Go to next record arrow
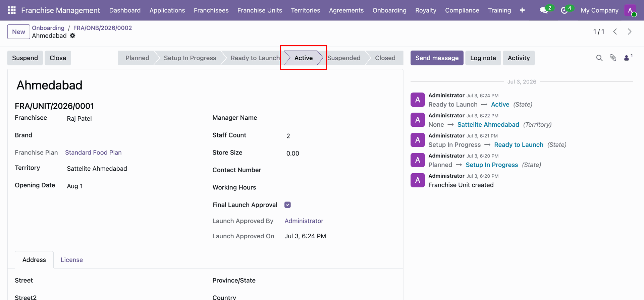Screen dimensions: 644x300 (630, 32)
